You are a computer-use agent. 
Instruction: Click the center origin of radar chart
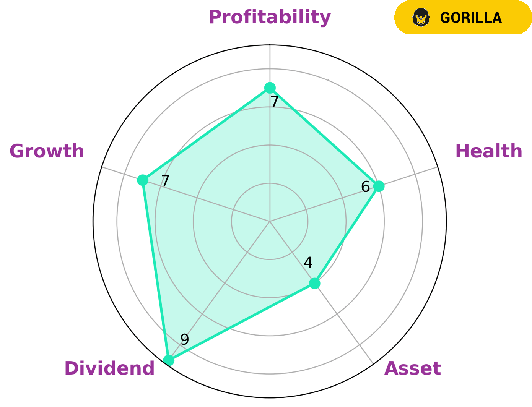(x=270, y=221)
